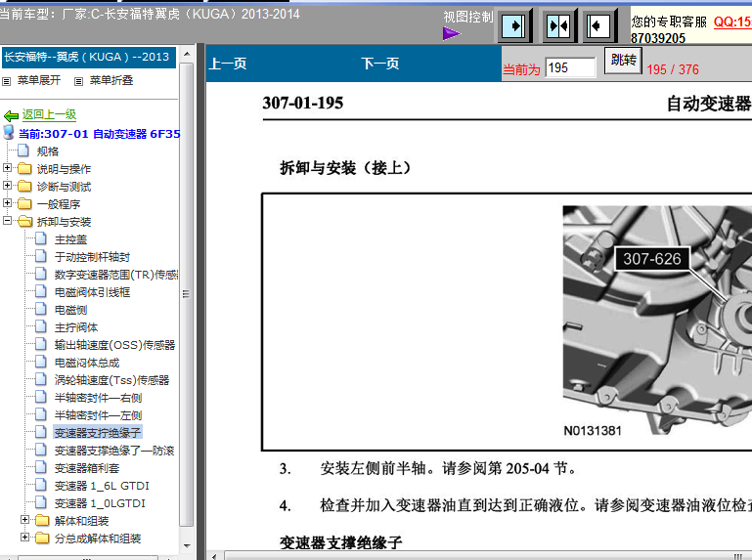Open the 电磁阀 tree item
Viewport: 752px width, 560px height.
[x=70, y=310]
